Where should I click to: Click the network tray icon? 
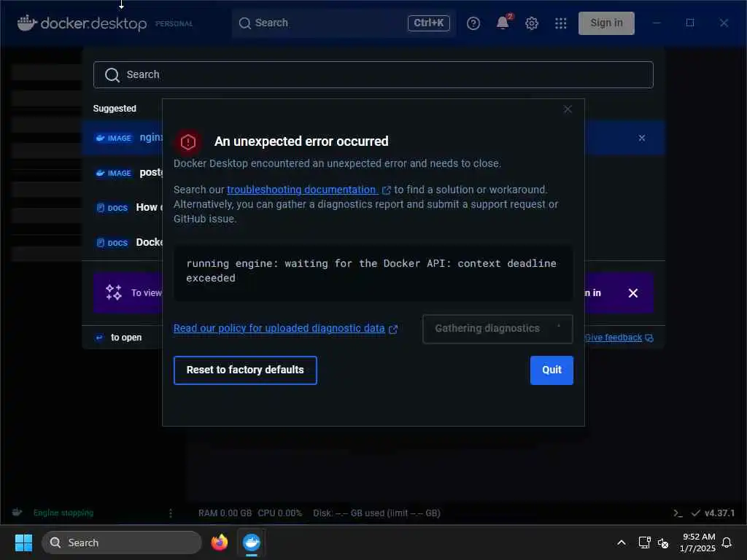(644, 542)
